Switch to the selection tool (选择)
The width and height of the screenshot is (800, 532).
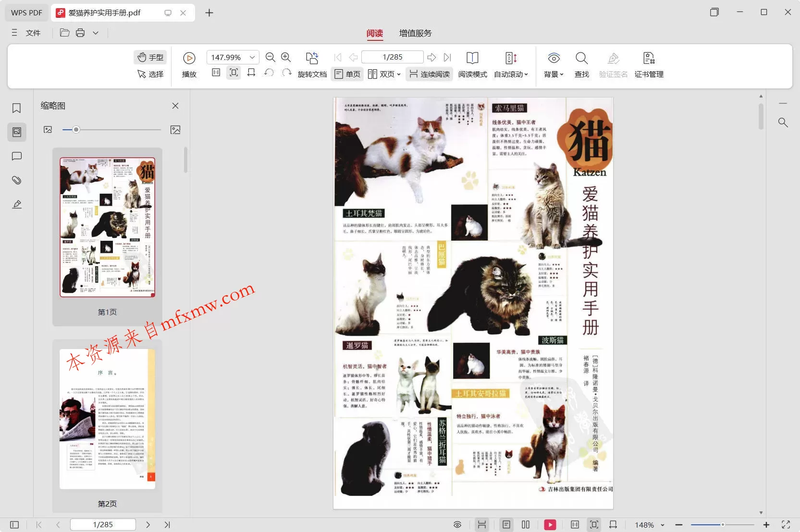150,74
